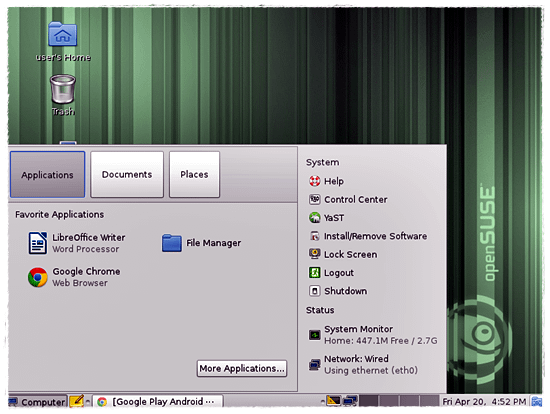This screenshot has width=550, height=414.
Task: Click the show desktop icon at panel end
Action: tap(536, 401)
